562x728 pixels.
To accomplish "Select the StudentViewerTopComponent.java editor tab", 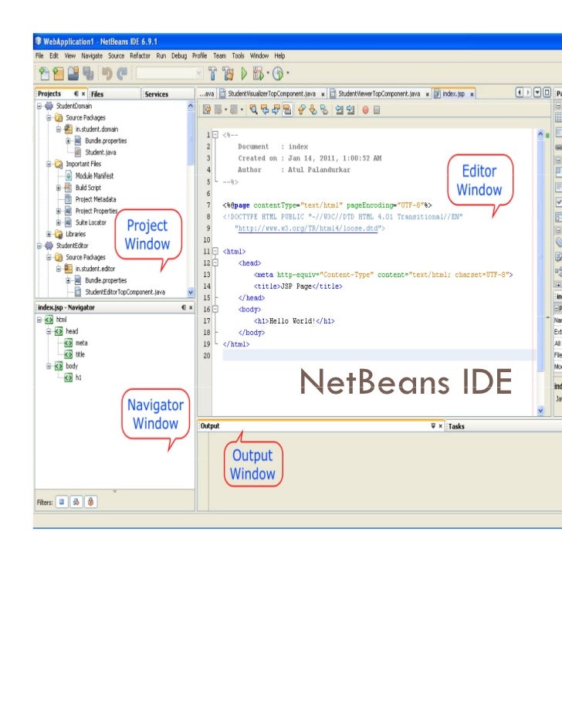I will tap(379, 93).
